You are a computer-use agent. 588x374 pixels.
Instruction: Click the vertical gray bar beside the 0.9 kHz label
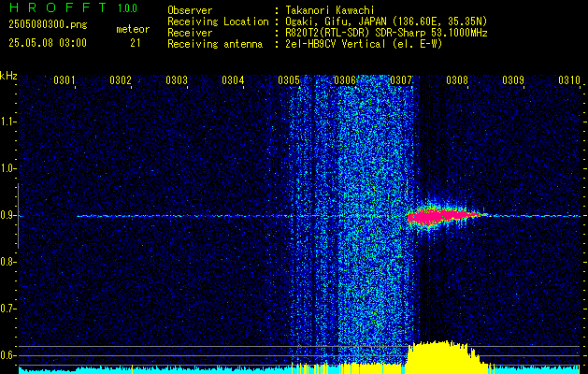[18, 216]
